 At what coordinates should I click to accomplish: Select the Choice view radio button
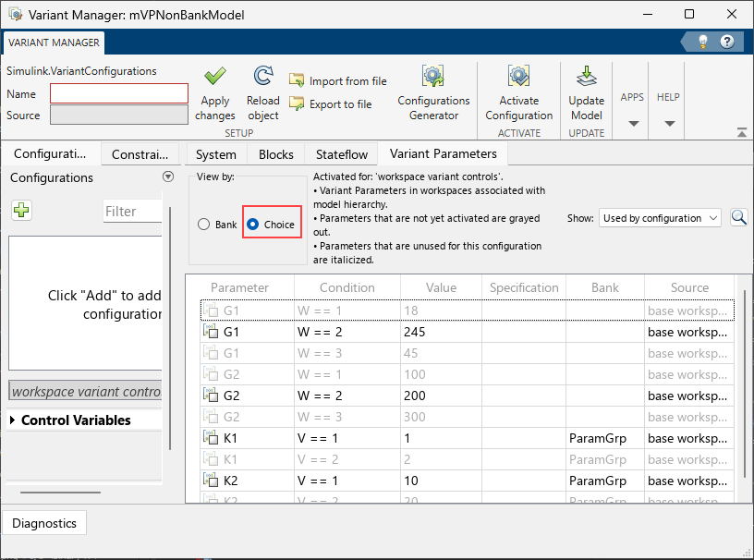pyautogui.click(x=252, y=225)
